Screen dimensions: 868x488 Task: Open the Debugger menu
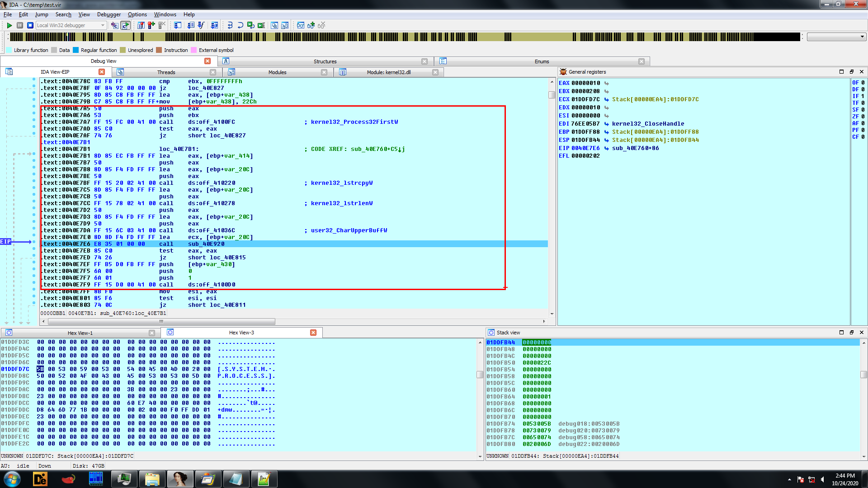(x=109, y=14)
